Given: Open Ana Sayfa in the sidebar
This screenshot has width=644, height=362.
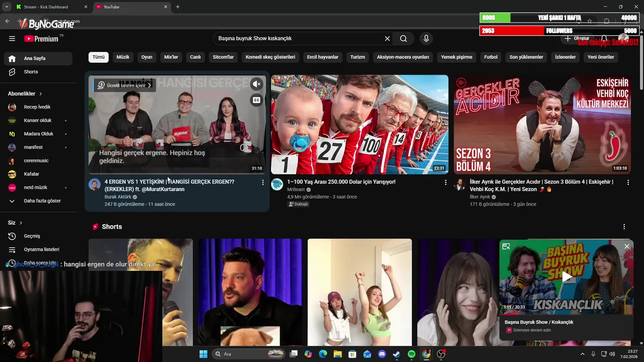Looking at the screenshot, I should (38, 58).
